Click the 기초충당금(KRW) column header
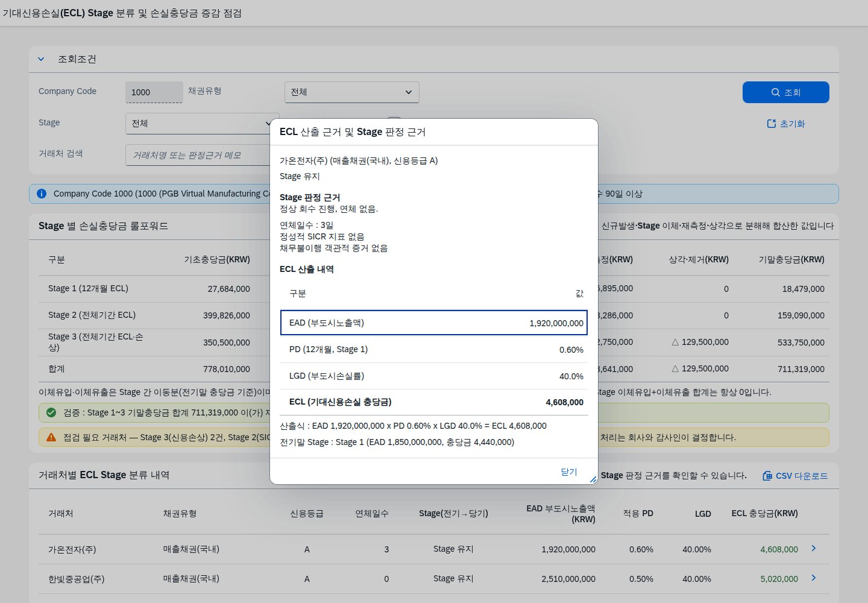 (217, 259)
